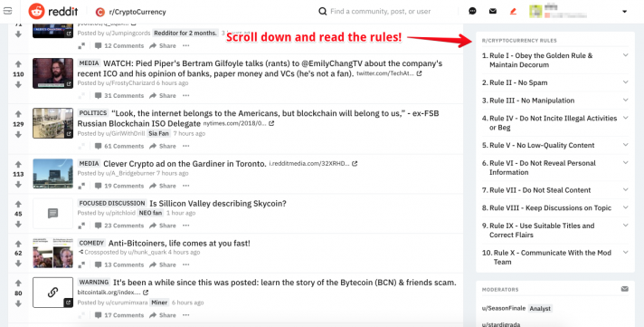
Task: Expand Rule II - No Spam
Action: (x=554, y=82)
